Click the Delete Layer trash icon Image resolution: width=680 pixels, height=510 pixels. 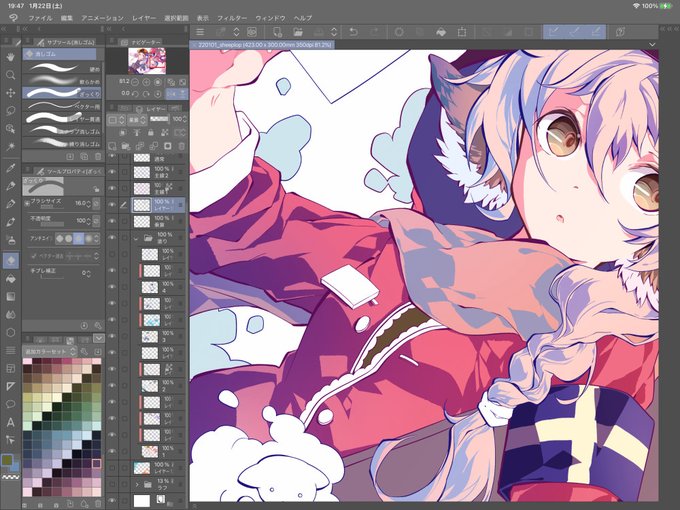[x=181, y=146]
